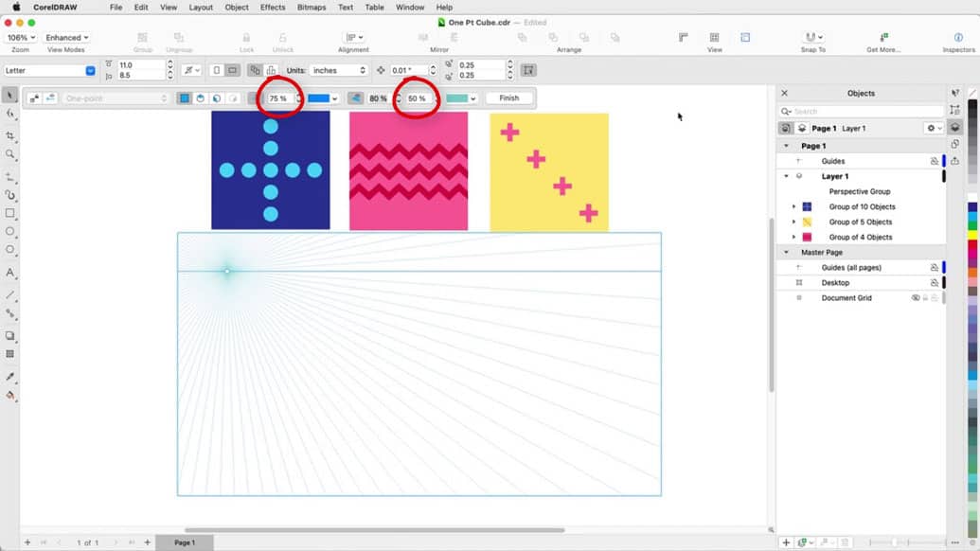This screenshot has width=980, height=551.
Task: Select the Ellipse tool
Action: pos(11,228)
